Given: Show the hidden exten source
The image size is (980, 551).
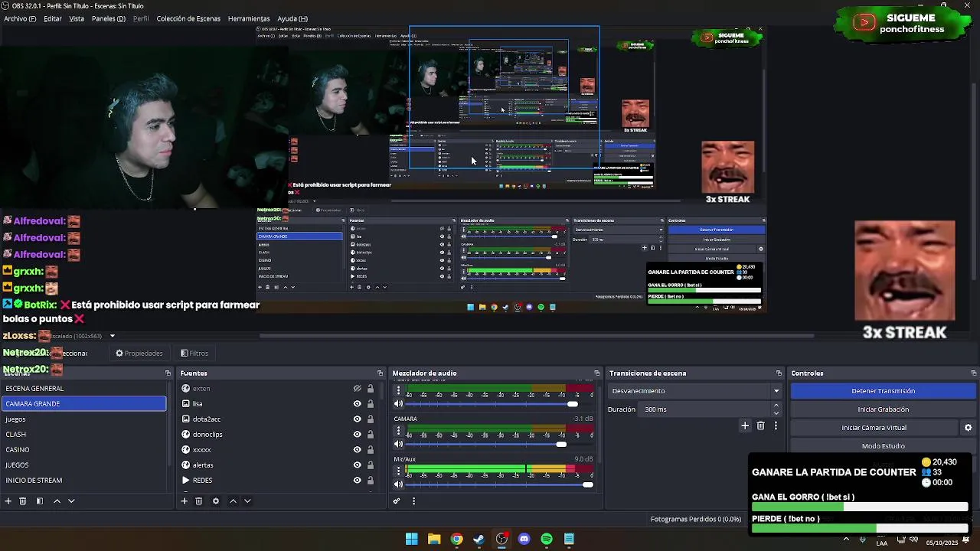Looking at the screenshot, I should (357, 388).
